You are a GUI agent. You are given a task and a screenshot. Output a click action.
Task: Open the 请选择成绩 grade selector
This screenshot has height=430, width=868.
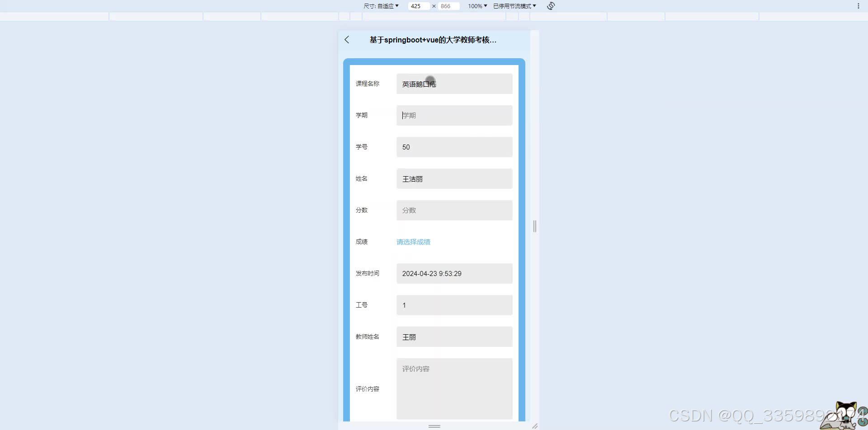(413, 242)
